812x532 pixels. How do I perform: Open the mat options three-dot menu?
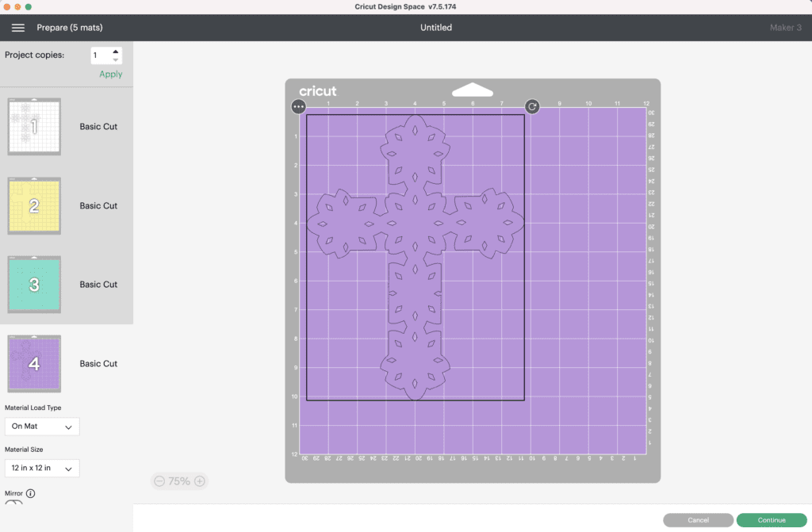(298, 107)
